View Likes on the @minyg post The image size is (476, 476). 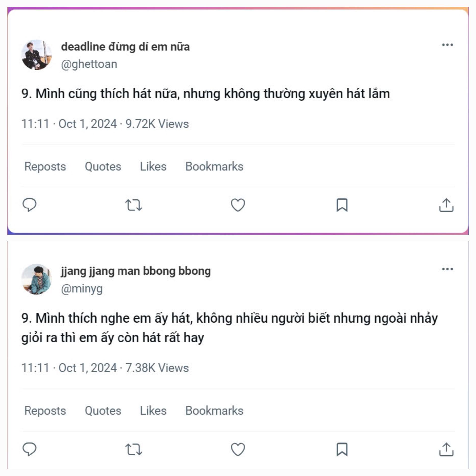pos(153,411)
